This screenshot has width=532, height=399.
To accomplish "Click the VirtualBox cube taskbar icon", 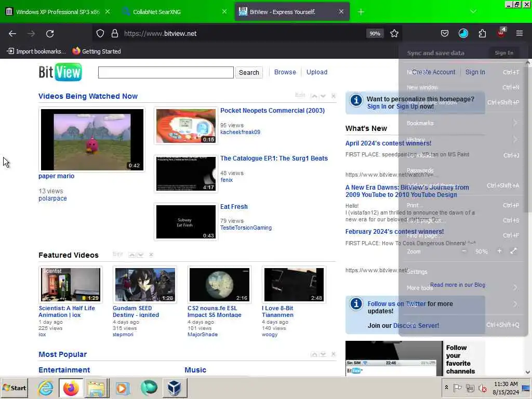I will pyautogui.click(x=175, y=388).
